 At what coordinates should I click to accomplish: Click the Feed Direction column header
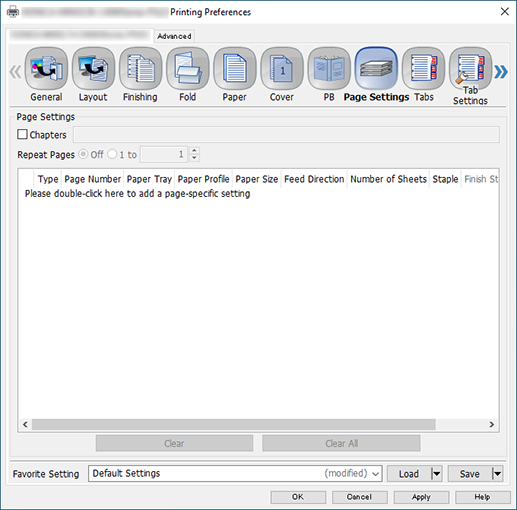pyautogui.click(x=314, y=179)
